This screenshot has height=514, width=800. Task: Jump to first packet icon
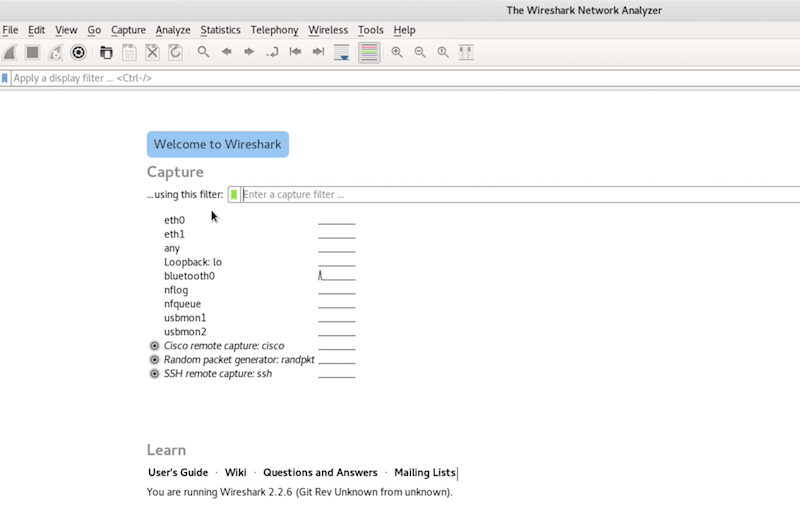click(x=295, y=52)
